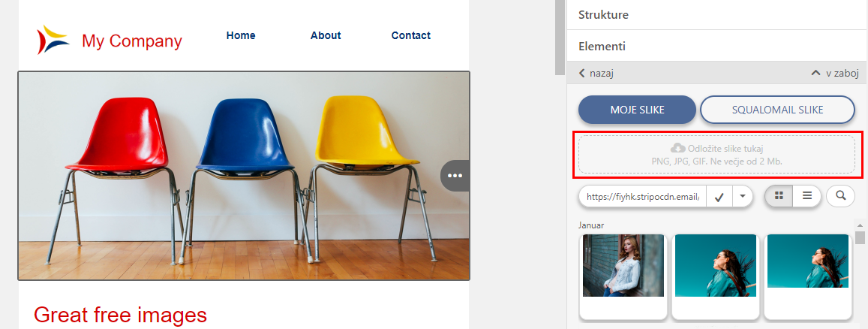
Task: Click the image URL input field
Action: (x=643, y=196)
